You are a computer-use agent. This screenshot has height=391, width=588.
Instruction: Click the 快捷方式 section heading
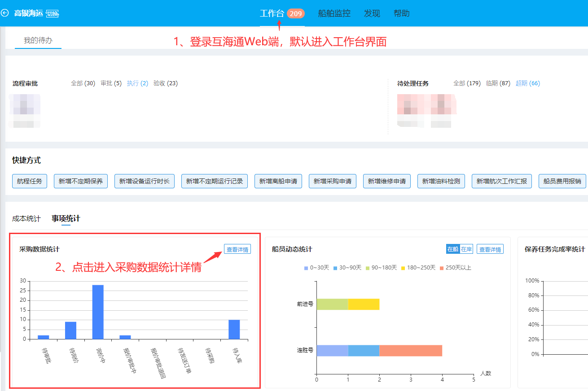26,161
